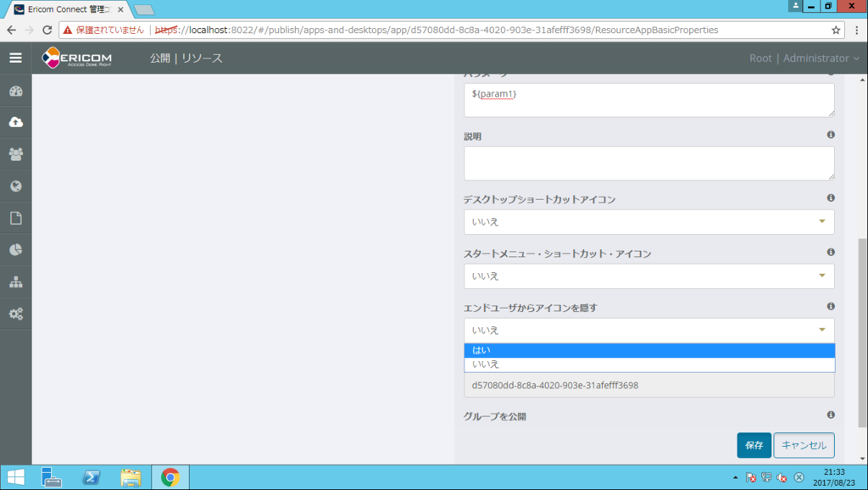The image size is (868, 490).
Task: Click the read-only ID field d57080dd
Action: point(648,386)
